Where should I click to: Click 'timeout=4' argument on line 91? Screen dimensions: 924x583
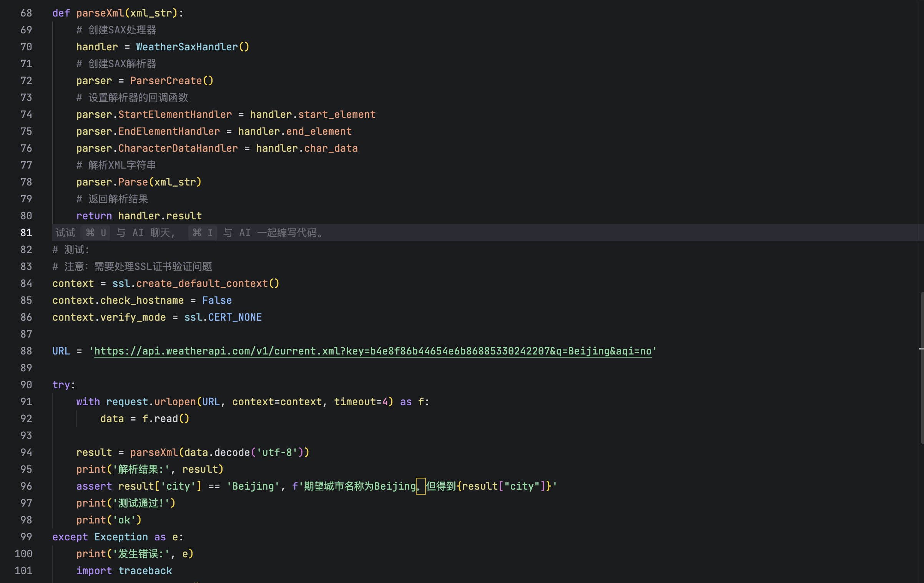[x=361, y=402]
